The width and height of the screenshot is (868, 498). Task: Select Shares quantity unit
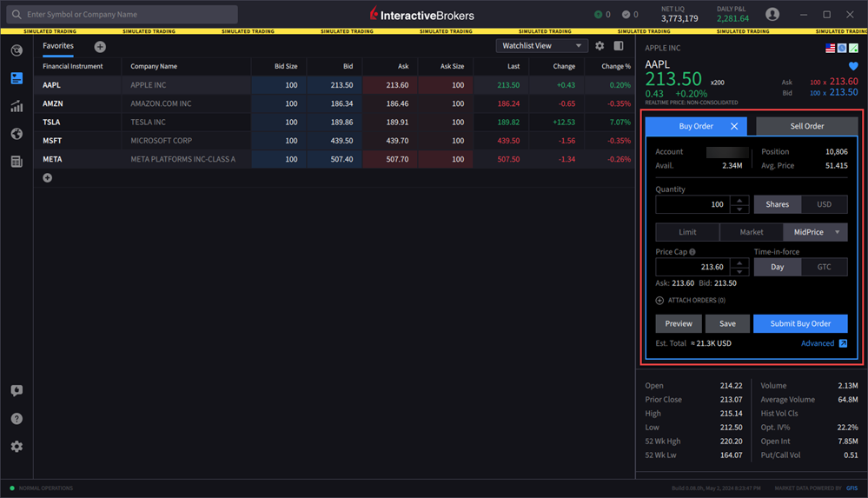[778, 204]
